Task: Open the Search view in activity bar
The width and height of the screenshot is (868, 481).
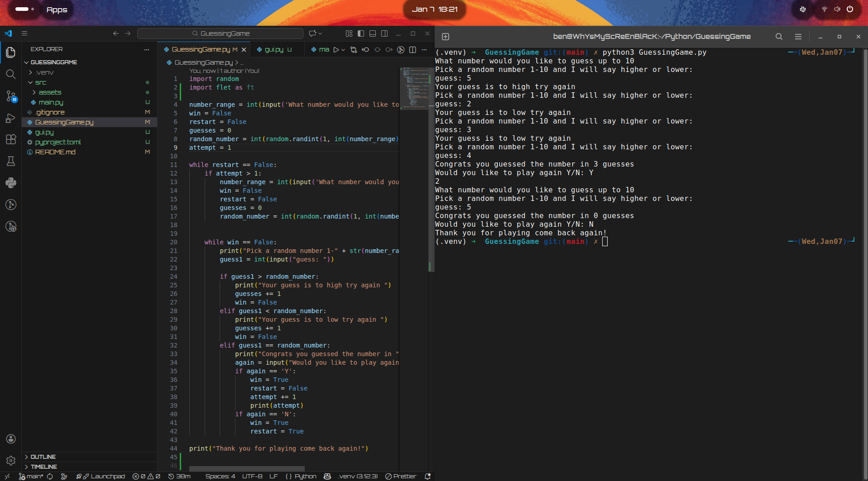Action: point(11,74)
